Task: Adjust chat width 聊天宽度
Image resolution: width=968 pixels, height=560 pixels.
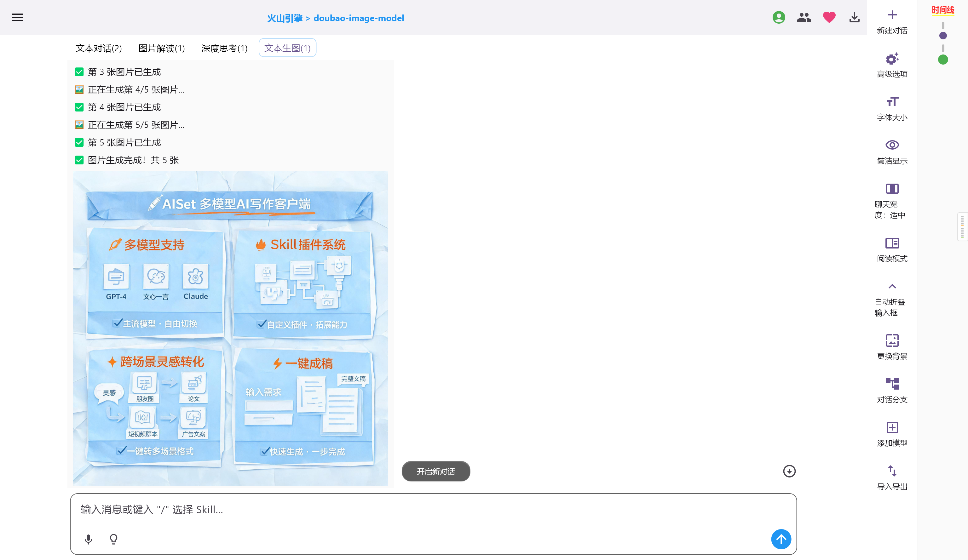Action: (892, 201)
